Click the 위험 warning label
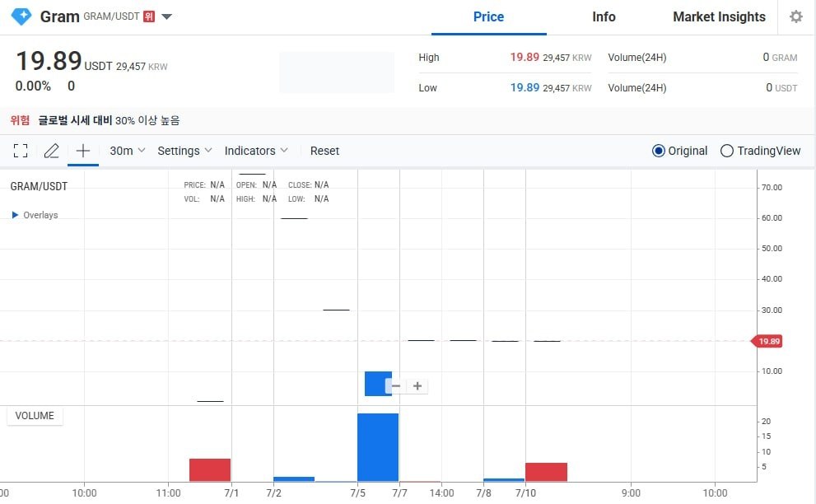Viewport: 816px width, 504px height. (21, 120)
